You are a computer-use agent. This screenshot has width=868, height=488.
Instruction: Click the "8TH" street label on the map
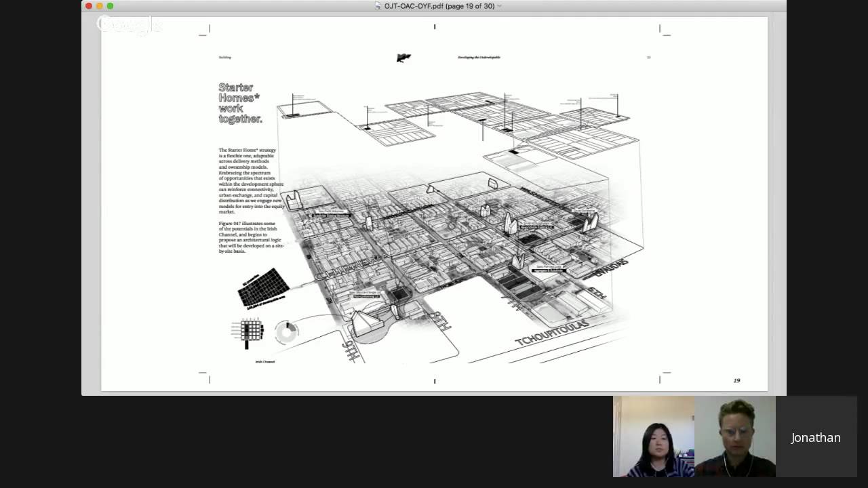click(439, 320)
